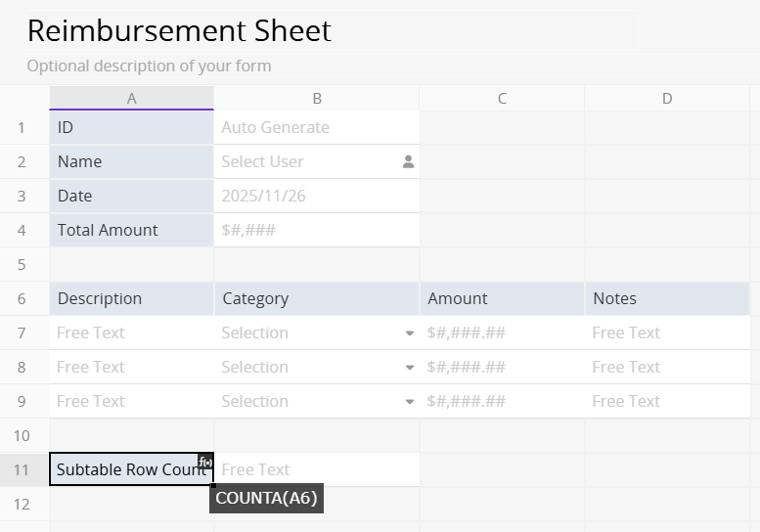Click the COUNTA(A6) formula tooltip
This screenshot has width=760, height=532.
(266, 498)
